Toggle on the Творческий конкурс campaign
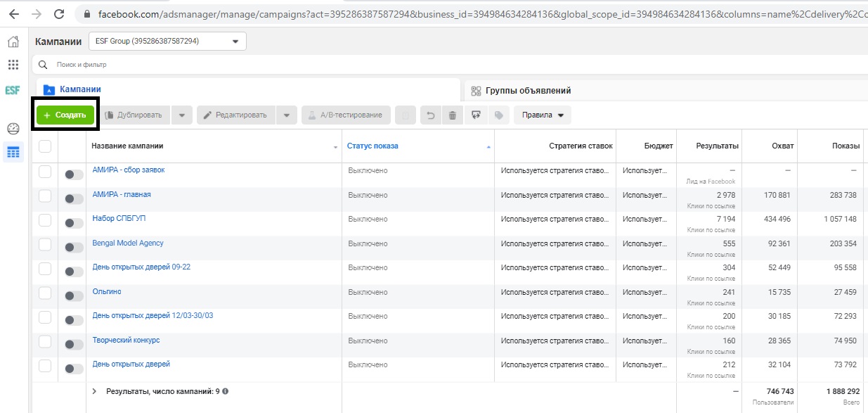Screen dimensions: 868x413 [x=74, y=345]
